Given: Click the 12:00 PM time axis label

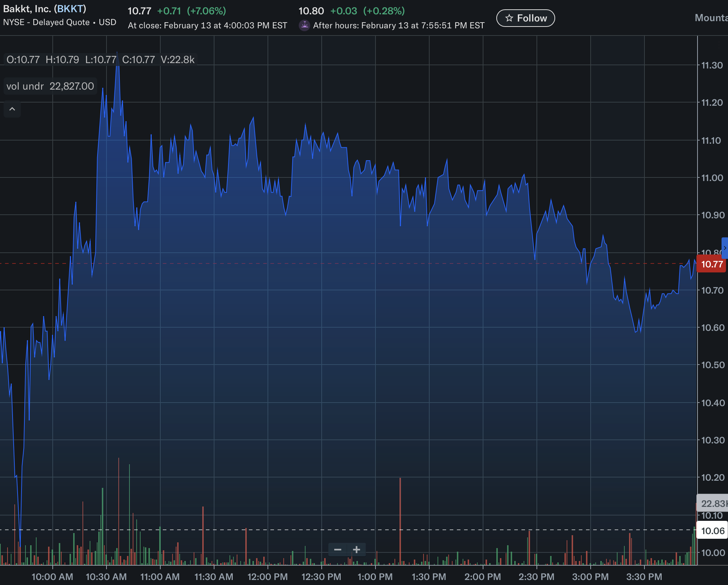Looking at the screenshot, I should click(x=268, y=577).
